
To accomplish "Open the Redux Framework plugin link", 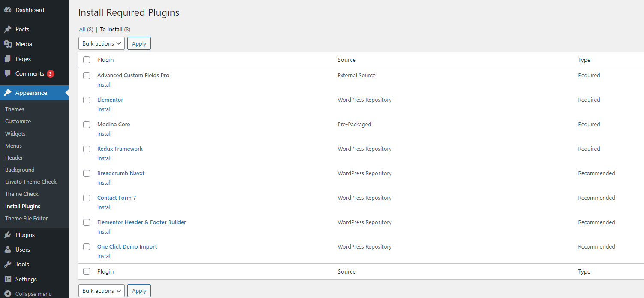I will click(x=120, y=149).
